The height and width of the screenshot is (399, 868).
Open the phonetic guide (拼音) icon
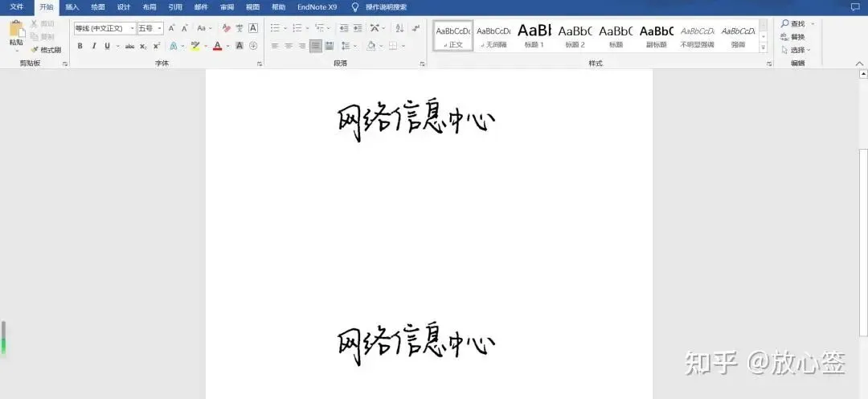coord(240,28)
